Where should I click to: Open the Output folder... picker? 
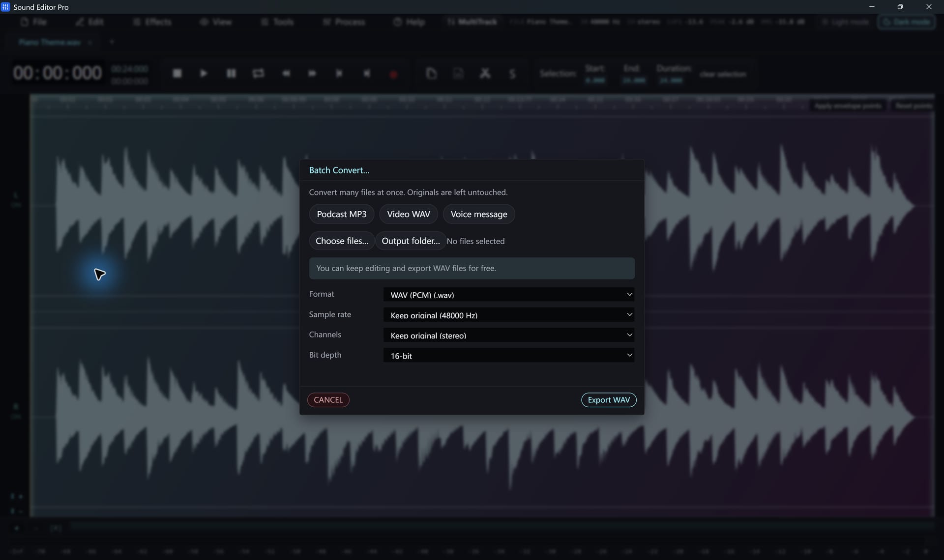(x=411, y=241)
